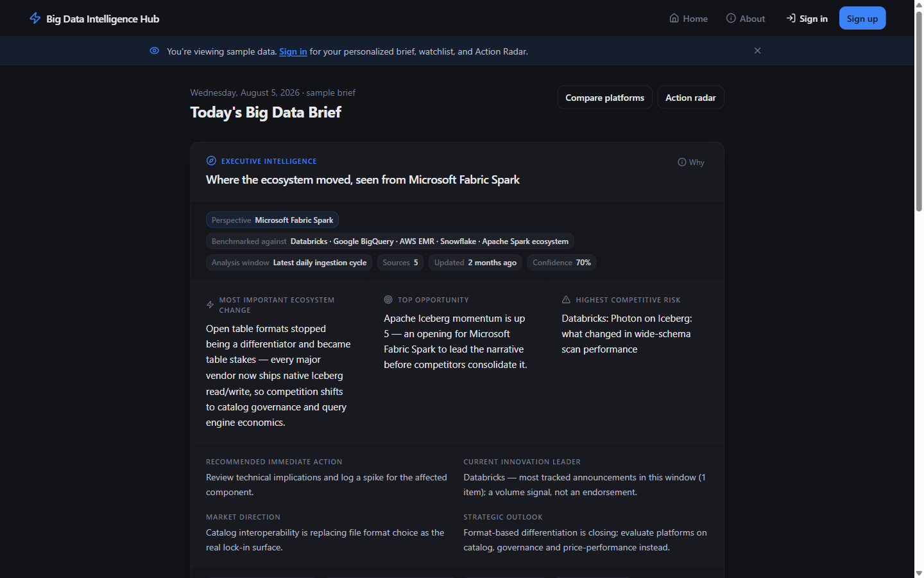The height and width of the screenshot is (578, 924).
Task: Click the bolt icon beside Most Important Ecosystem Change
Action: pos(210,305)
